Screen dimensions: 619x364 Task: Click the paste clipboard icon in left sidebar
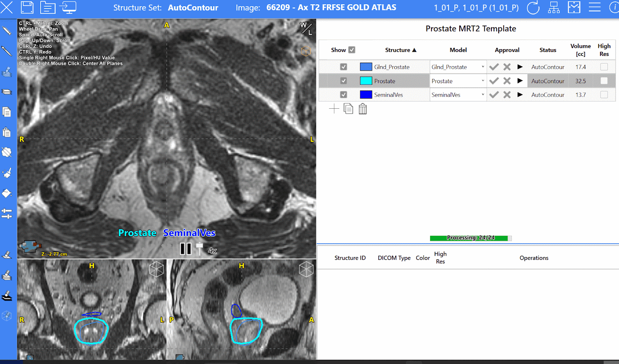[x=7, y=132]
